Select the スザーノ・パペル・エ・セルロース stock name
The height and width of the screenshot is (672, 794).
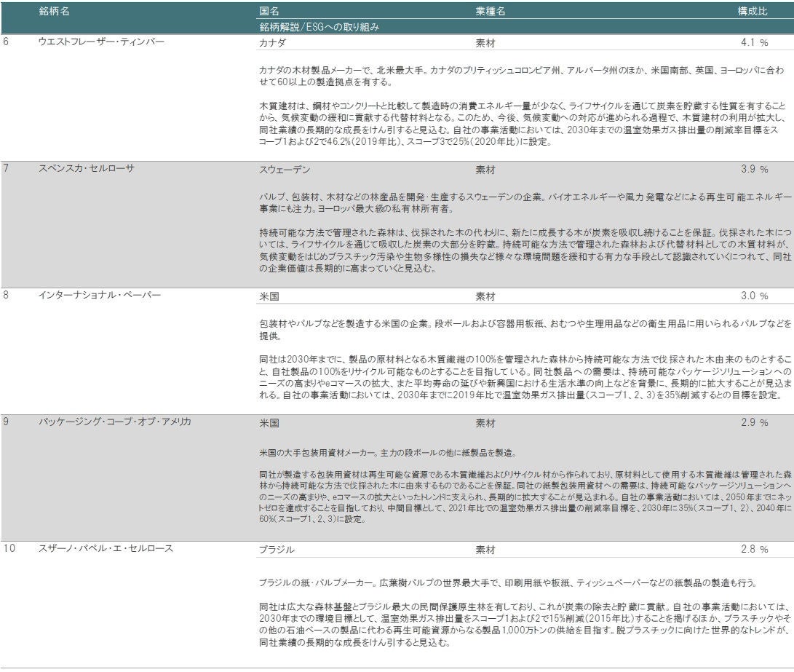pos(106,549)
